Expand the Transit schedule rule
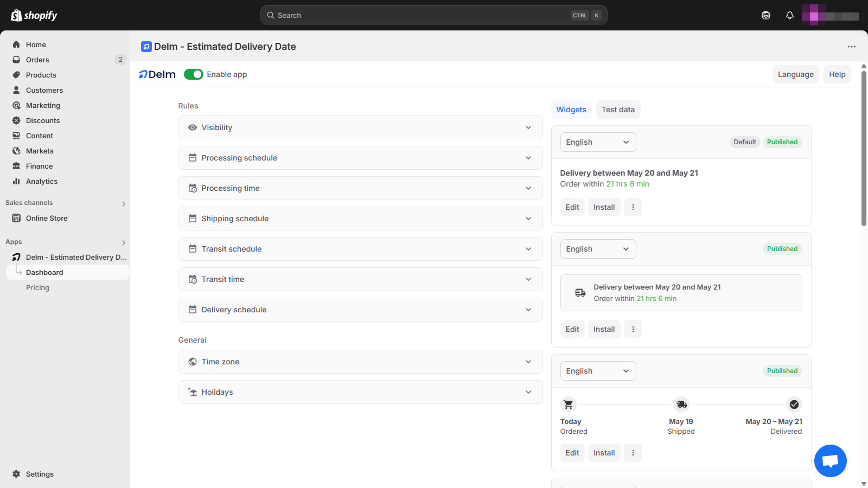 click(360, 249)
